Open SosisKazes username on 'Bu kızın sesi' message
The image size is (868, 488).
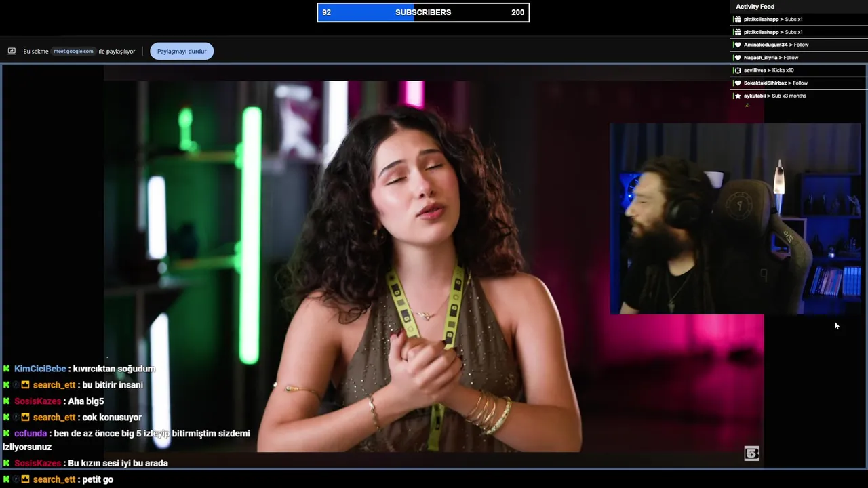[38, 464]
